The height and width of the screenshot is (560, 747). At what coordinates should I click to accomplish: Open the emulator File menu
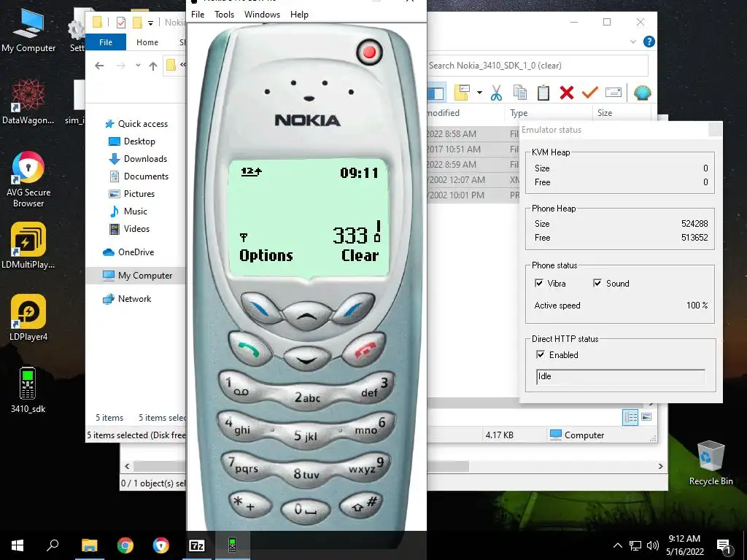coord(198,15)
